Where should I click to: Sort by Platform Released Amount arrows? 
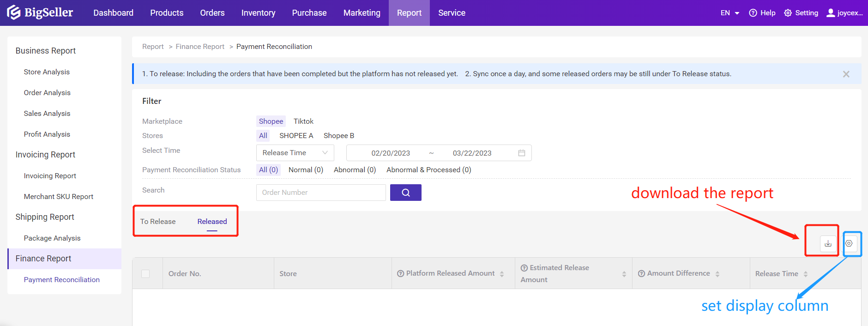[x=502, y=274]
